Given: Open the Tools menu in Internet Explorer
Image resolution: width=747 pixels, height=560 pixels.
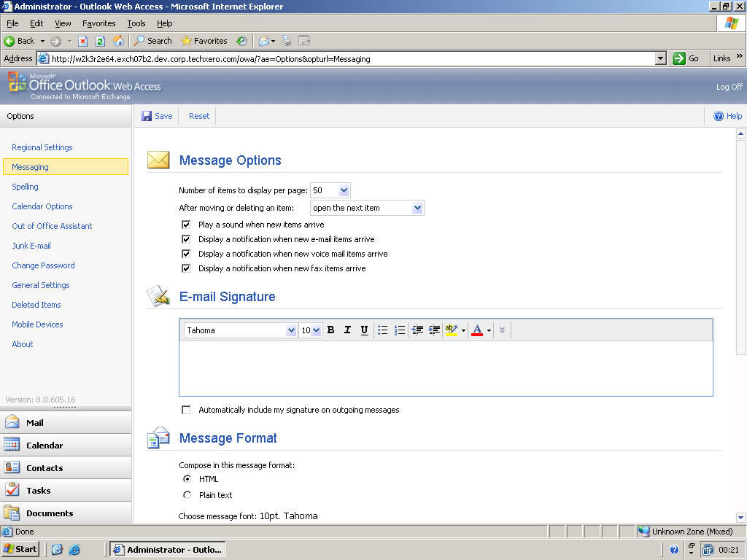Looking at the screenshot, I should pos(136,23).
